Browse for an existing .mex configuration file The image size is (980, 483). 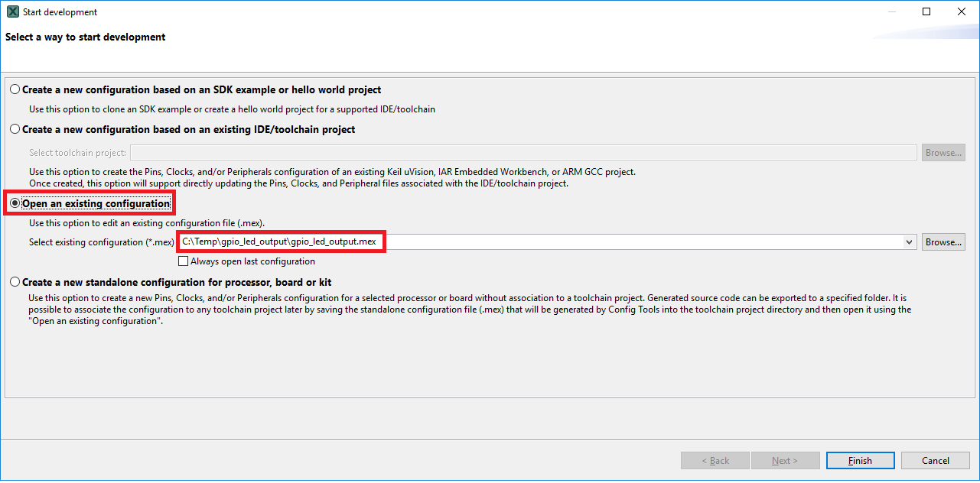(943, 242)
